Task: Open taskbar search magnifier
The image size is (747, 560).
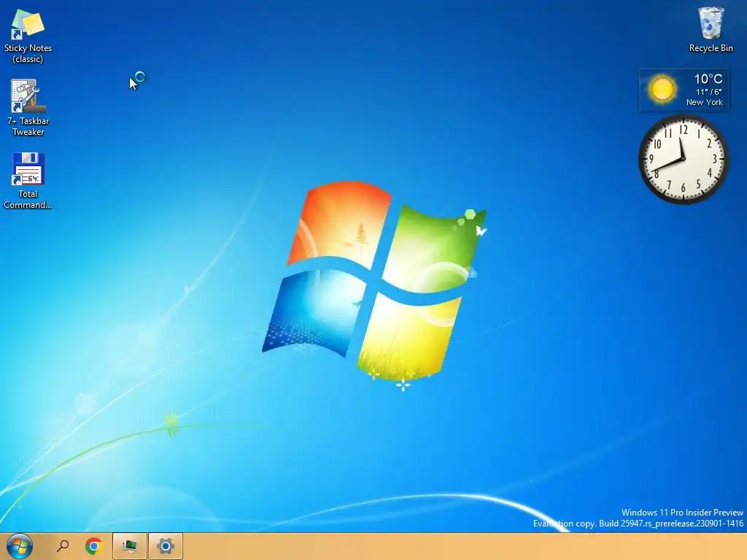Action: click(63, 545)
